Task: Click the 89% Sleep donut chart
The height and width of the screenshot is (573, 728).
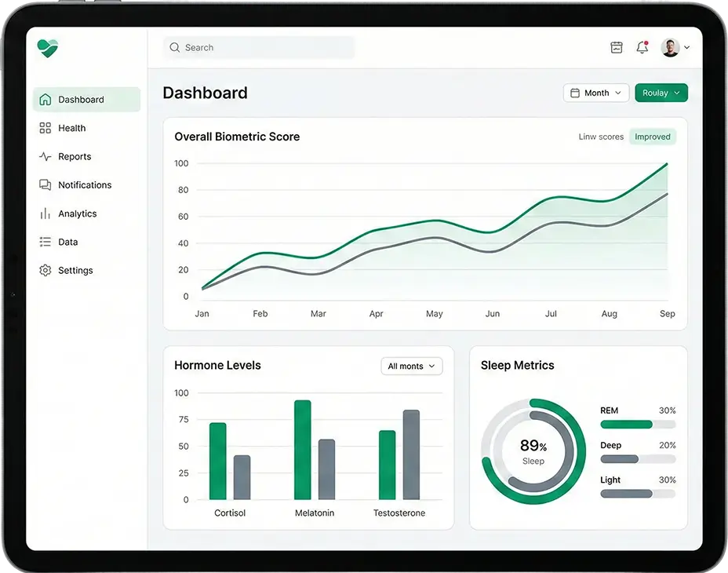Action: coord(533,451)
